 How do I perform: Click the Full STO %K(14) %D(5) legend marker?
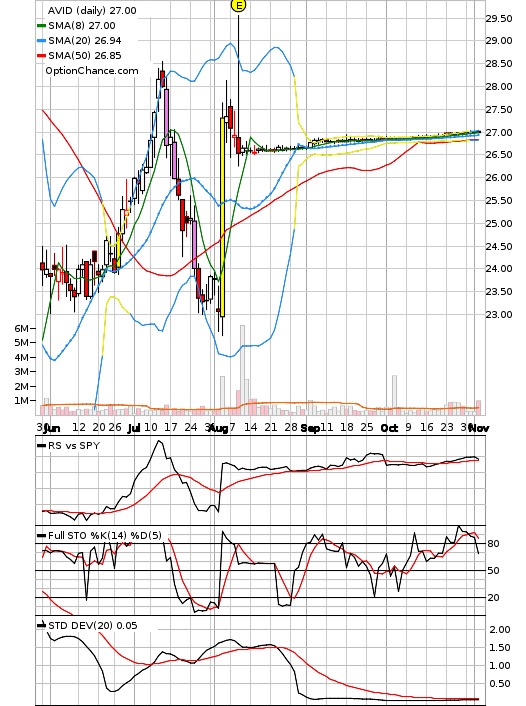41,535
